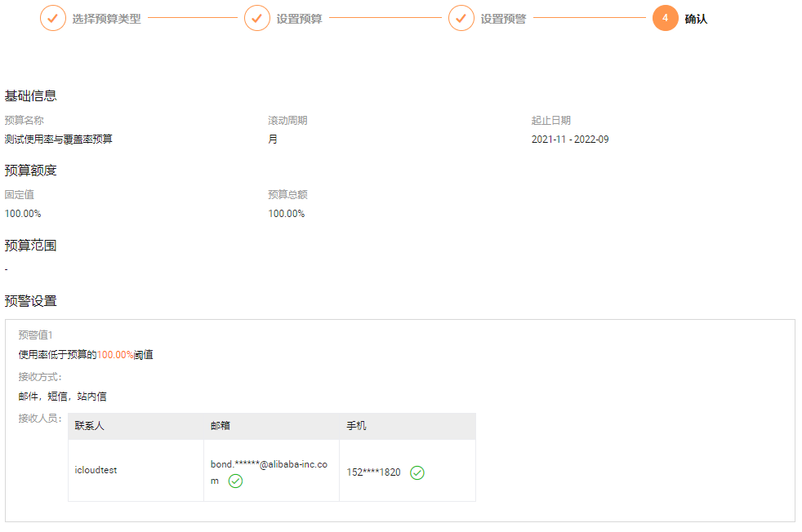Screen dimensions: 802x532
Task: Return to 设置预警 step label
Action: [503, 19]
